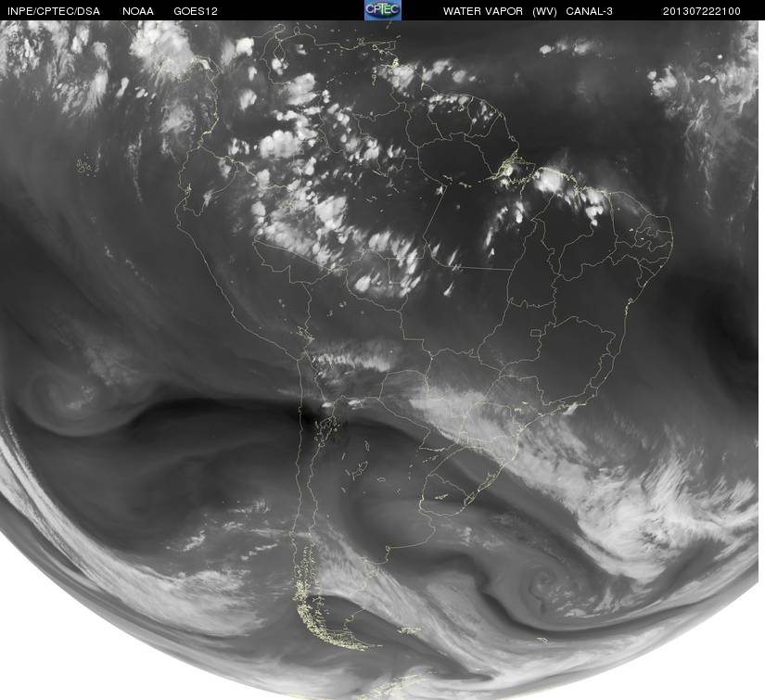Select the timestamp 201307222100
This screenshot has height=700, width=765.
702,11
